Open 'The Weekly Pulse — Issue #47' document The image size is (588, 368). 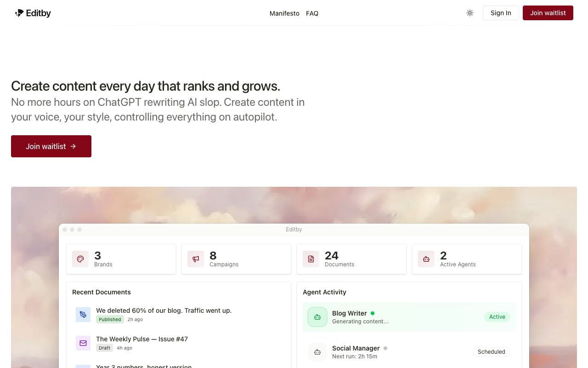tap(142, 339)
